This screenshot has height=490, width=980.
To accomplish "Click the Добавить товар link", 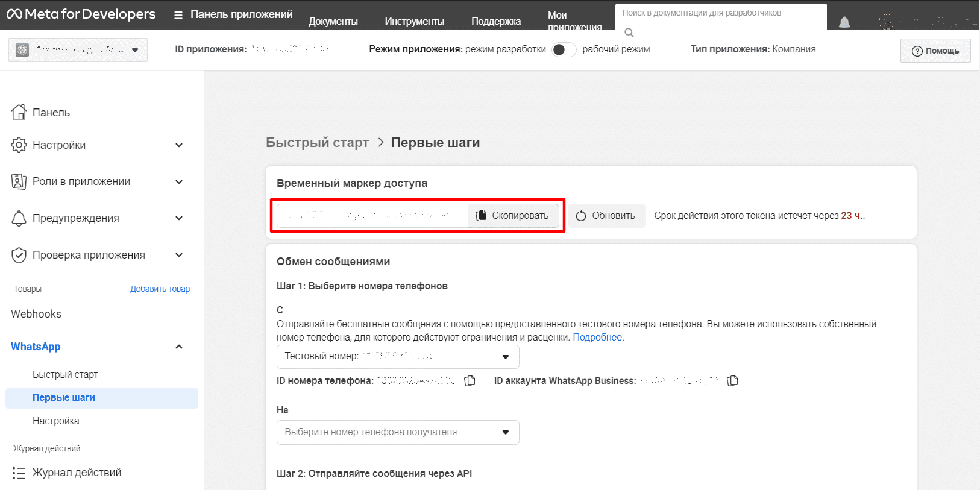I will 160,289.
